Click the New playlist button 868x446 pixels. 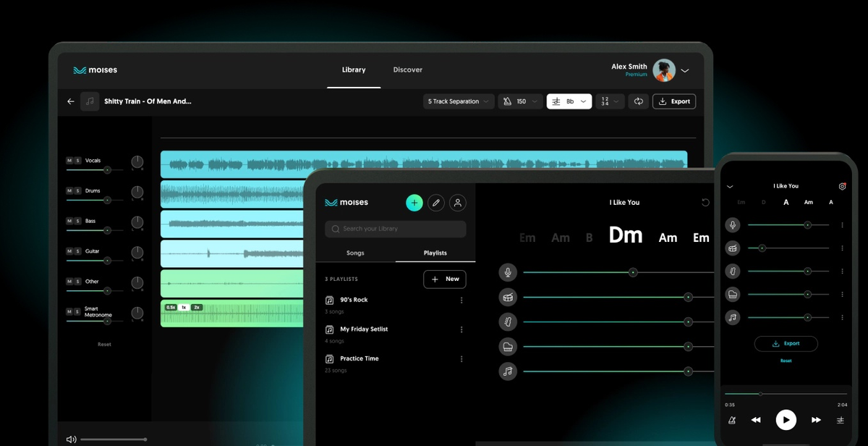click(445, 279)
